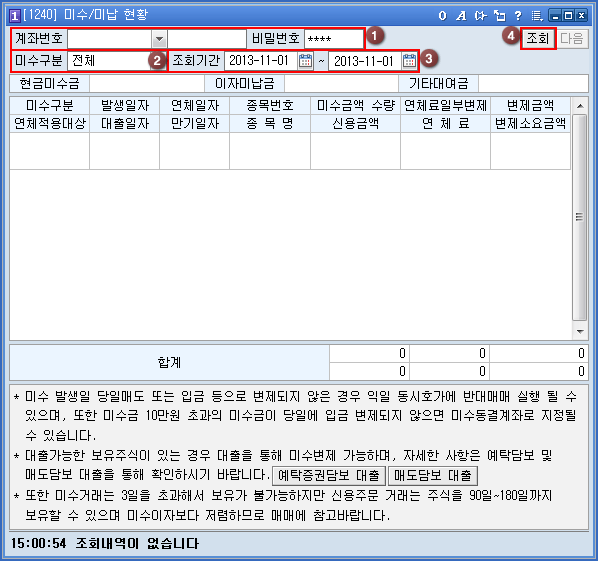Open 예탁증권담보 대출 button
This screenshot has width=598, height=561.
(329, 475)
